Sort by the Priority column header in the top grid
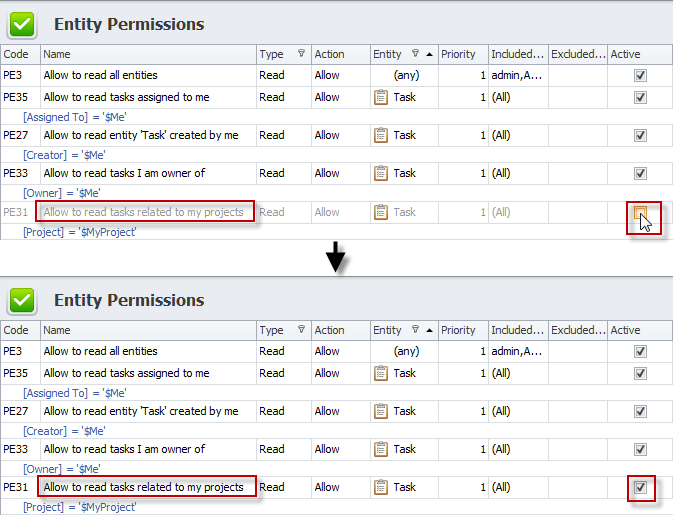Viewport: 673px width, 515px height. click(458, 54)
